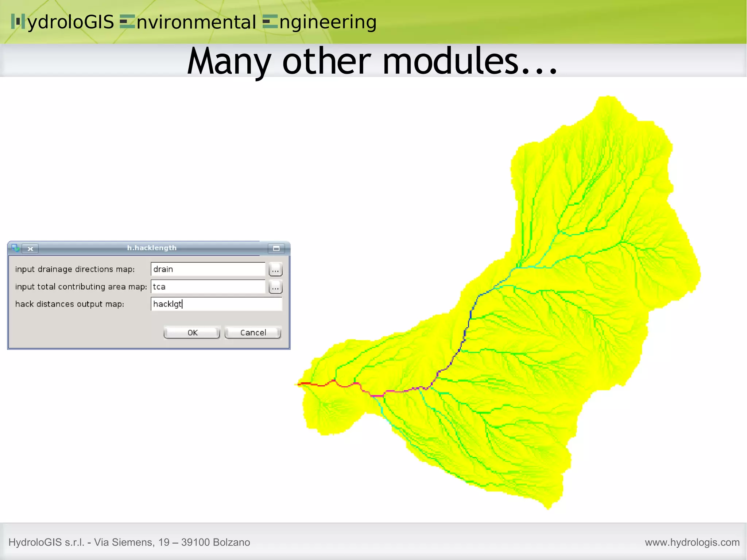
Task: Click the h.hacklength window menu icon
Action: (15, 248)
